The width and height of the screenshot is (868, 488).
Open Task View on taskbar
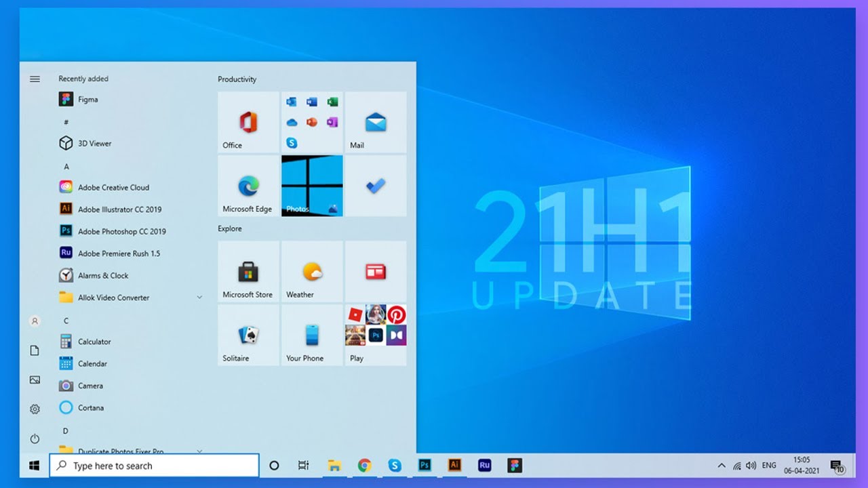click(x=304, y=466)
